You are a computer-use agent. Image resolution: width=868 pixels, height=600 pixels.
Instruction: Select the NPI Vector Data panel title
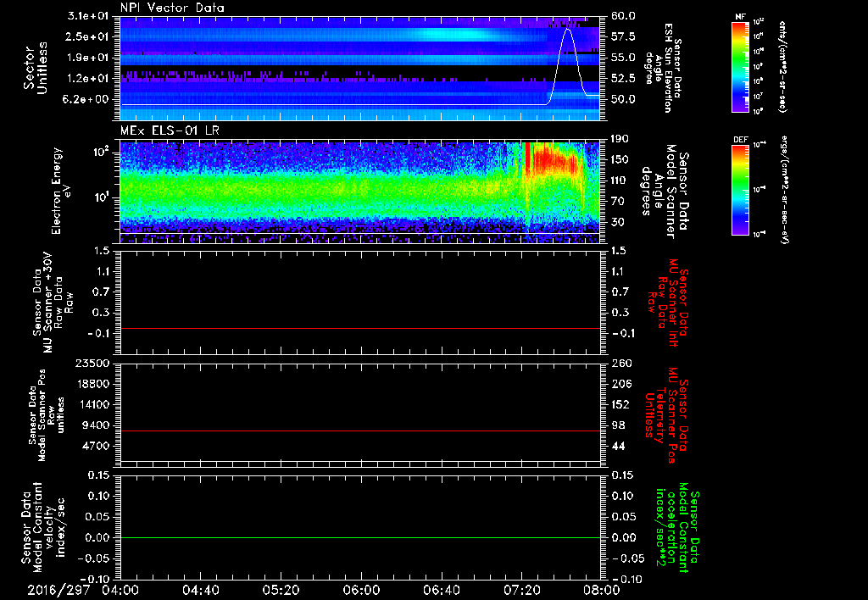point(172,8)
